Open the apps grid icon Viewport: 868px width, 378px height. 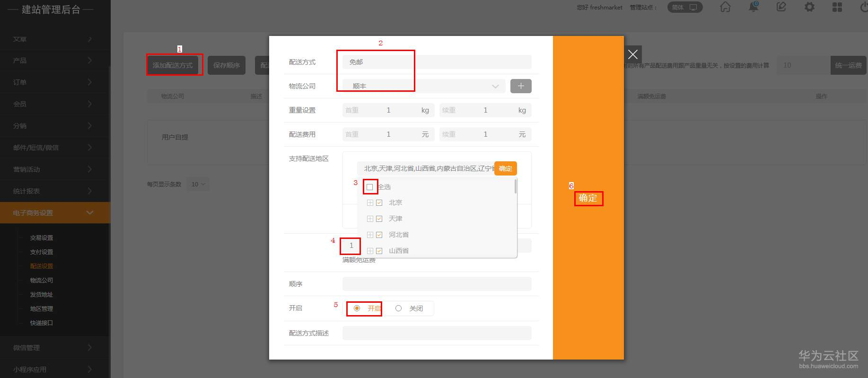coord(837,7)
